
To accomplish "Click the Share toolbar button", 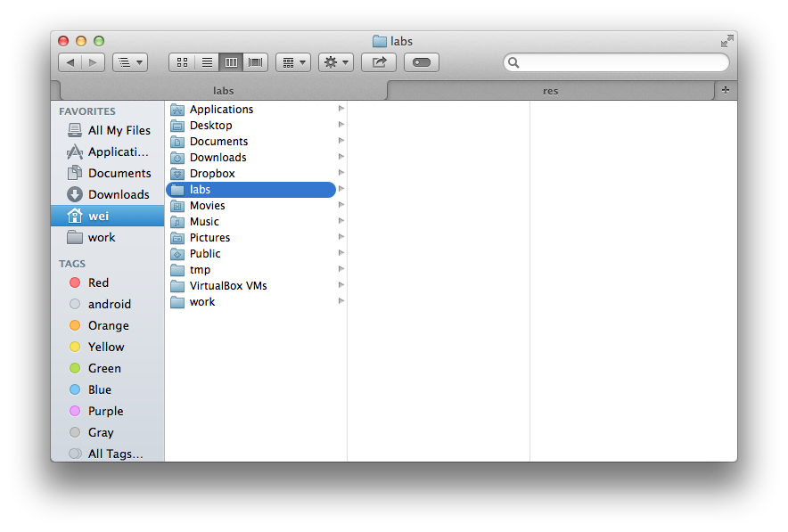I will pyautogui.click(x=379, y=62).
